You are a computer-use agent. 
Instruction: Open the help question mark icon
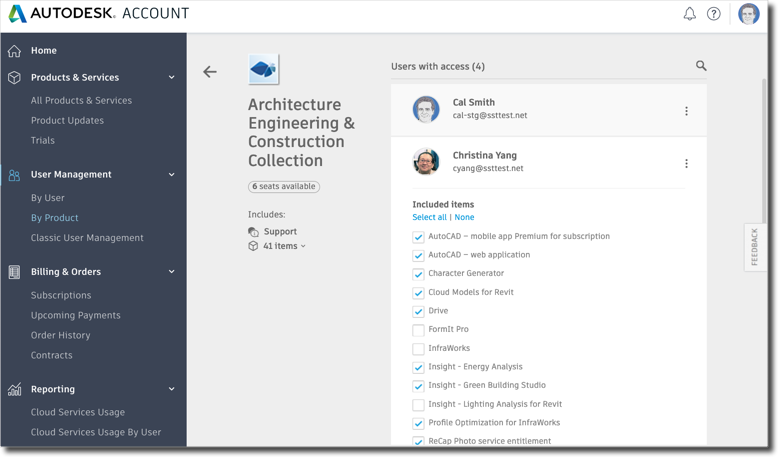click(x=713, y=14)
